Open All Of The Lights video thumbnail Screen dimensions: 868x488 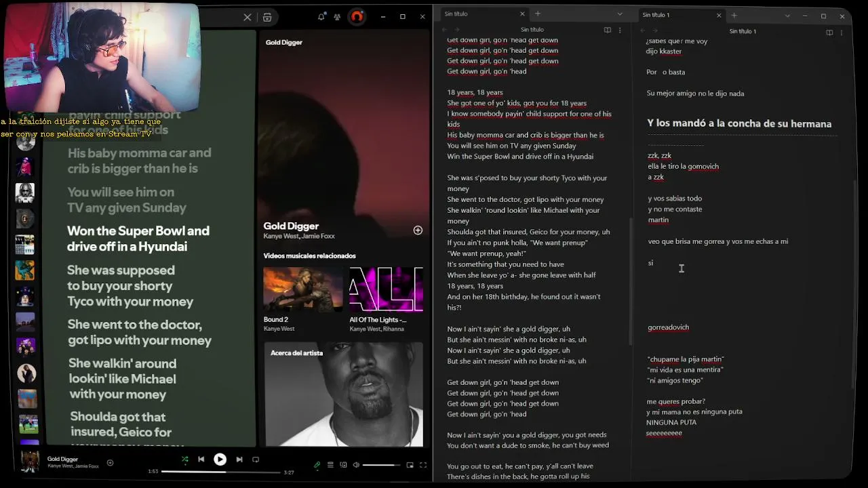pyautogui.click(x=386, y=289)
